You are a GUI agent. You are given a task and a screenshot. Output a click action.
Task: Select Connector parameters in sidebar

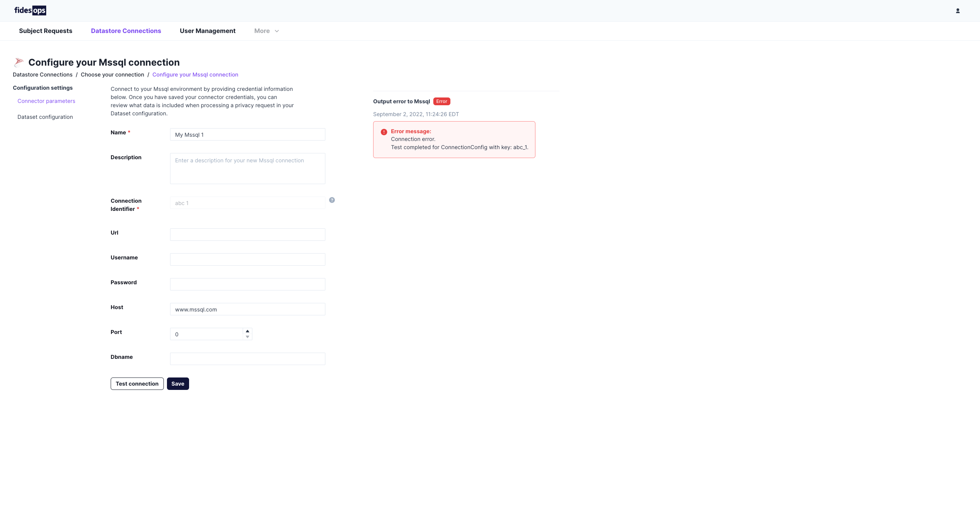pyautogui.click(x=46, y=101)
